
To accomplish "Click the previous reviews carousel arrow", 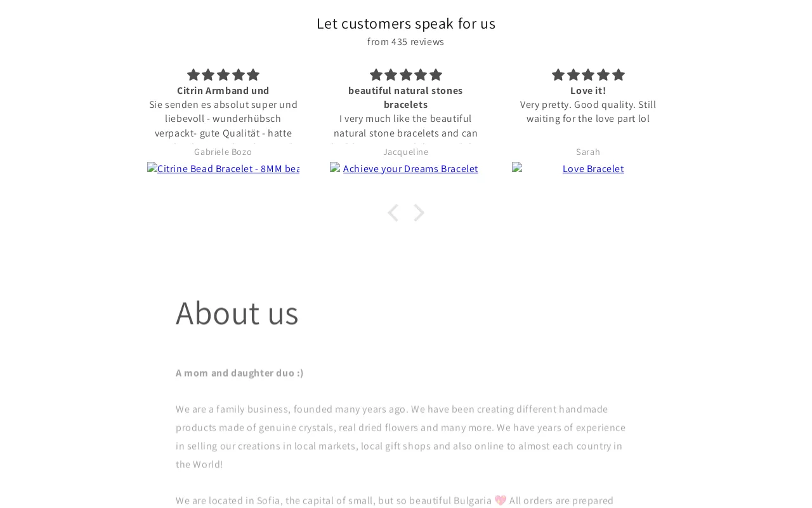I will [393, 213].
